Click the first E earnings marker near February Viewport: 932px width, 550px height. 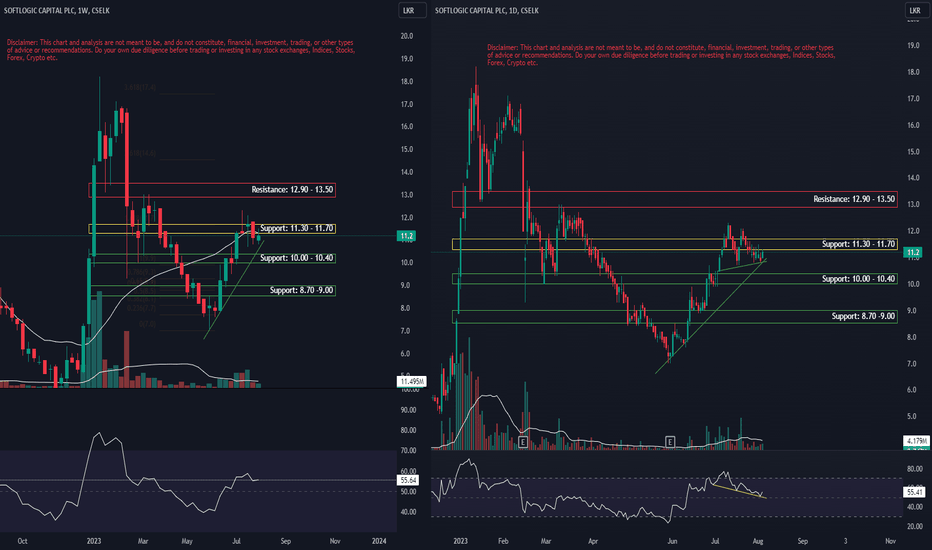pos(523,442)
